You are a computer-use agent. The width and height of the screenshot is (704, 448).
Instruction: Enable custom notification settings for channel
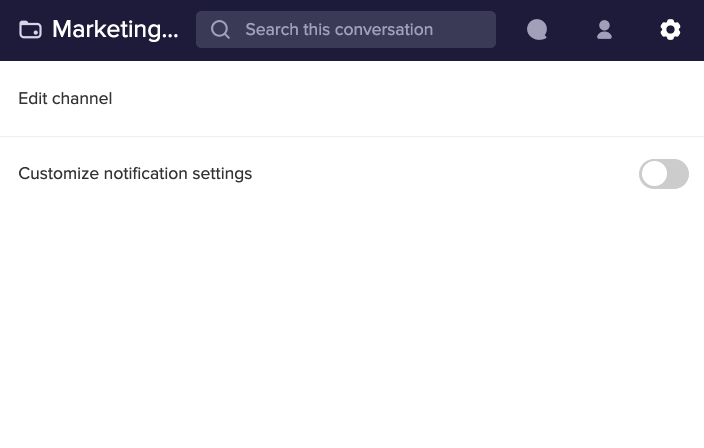pos(664,174)
